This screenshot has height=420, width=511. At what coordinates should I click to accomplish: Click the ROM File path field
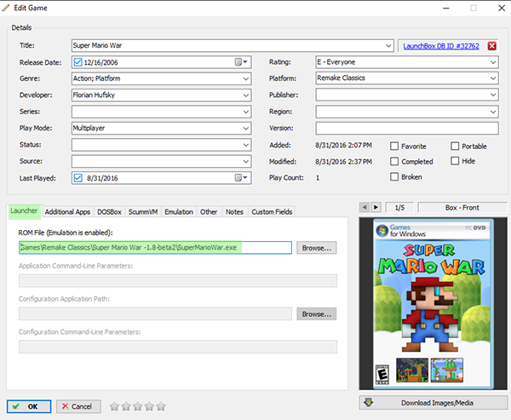pos(155,248)
